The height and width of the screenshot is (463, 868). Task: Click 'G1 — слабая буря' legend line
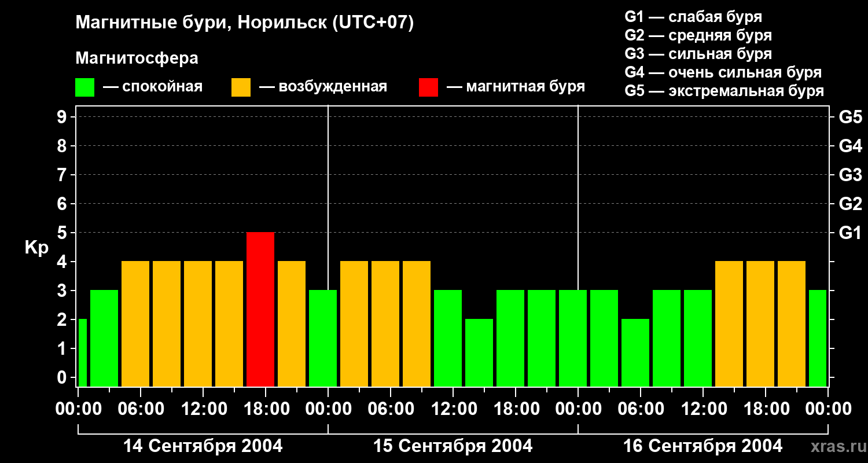coord(693,17)
